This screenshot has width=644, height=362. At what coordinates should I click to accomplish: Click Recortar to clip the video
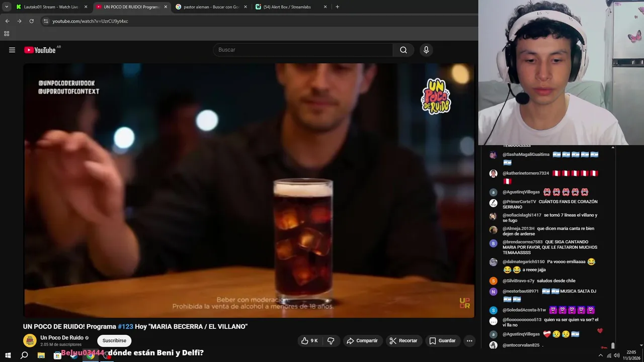click(x=403, y=340)
